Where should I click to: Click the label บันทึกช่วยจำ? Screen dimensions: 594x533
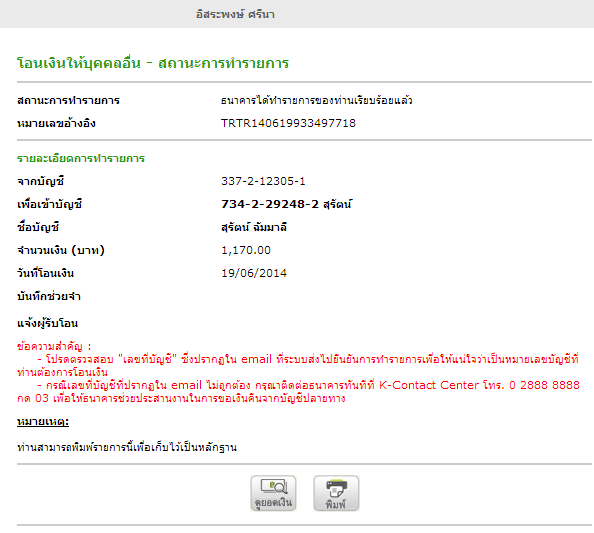pos(49,296)
